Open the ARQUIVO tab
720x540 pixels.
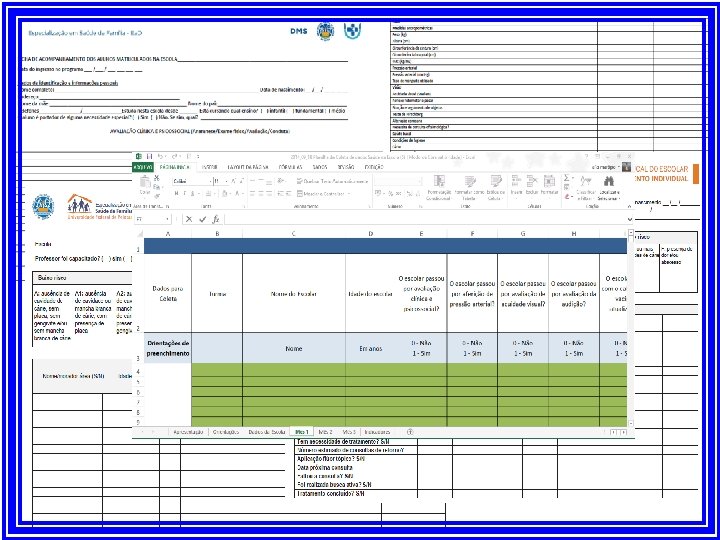tap(143, 167)
